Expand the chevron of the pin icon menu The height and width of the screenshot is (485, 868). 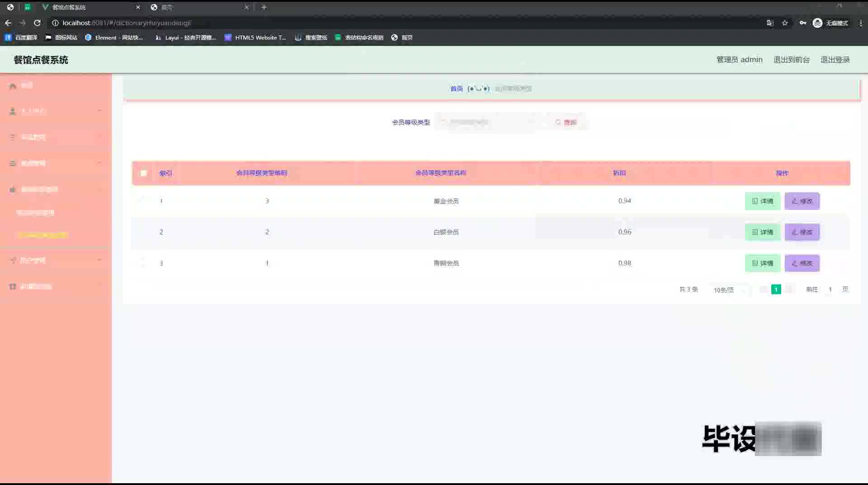[x=99, y=260]
